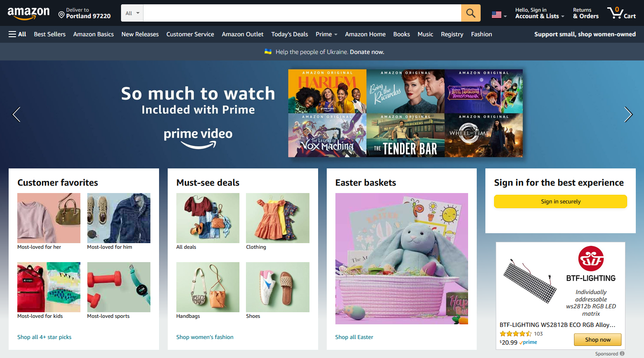Click the next banner arrow
Viewport: 644px width, 358px height.
pos(628,114)
